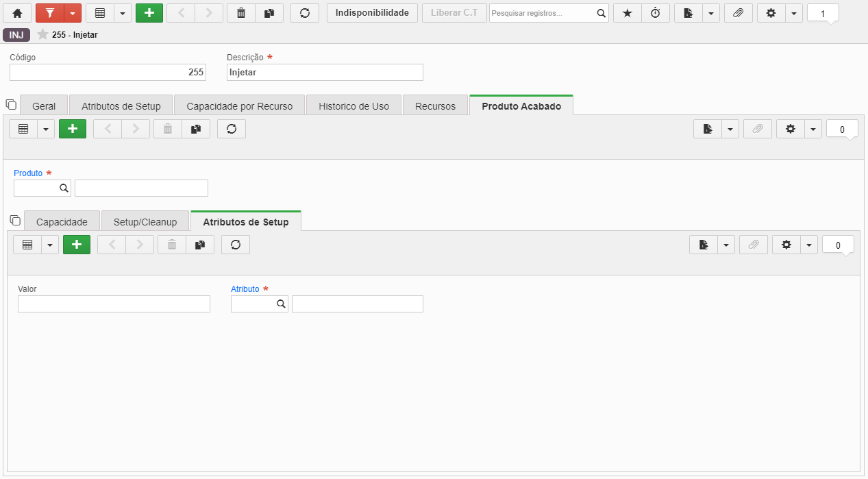
Task: Open the Setup/Cleanup sub-tab
Action: pos(145,222)
